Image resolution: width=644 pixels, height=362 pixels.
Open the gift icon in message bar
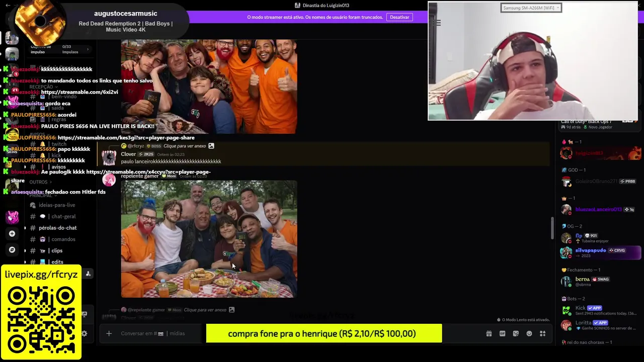489,333
